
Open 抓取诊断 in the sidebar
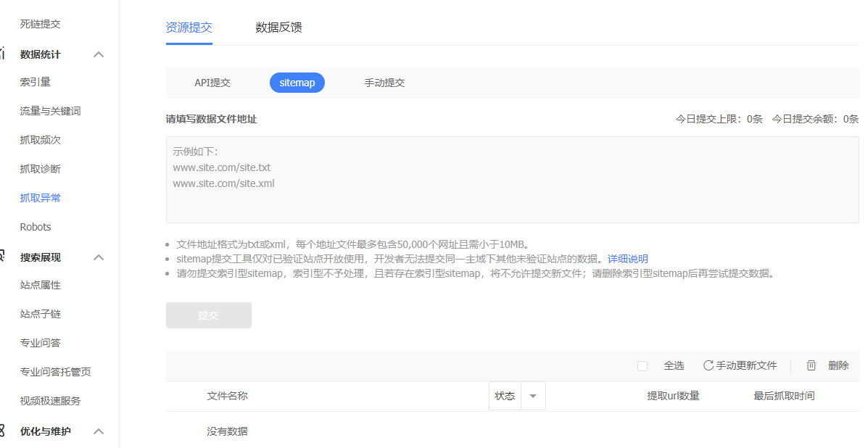point(41,169)
